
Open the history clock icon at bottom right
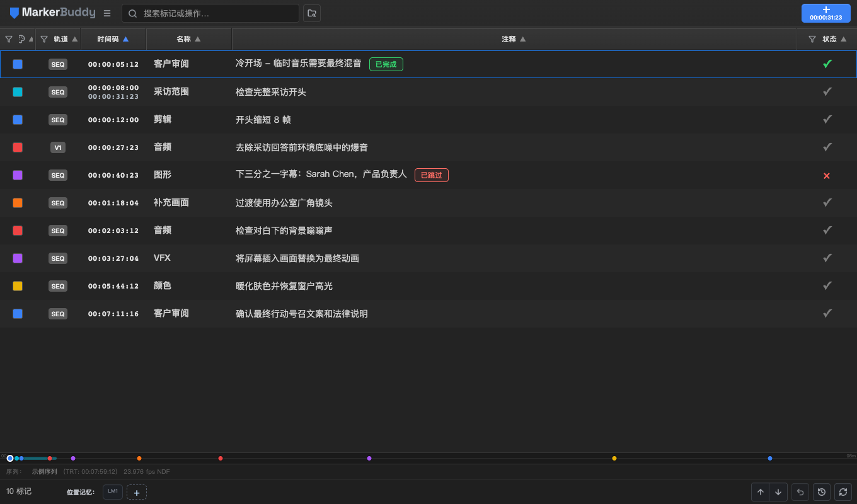click(821, 492)
